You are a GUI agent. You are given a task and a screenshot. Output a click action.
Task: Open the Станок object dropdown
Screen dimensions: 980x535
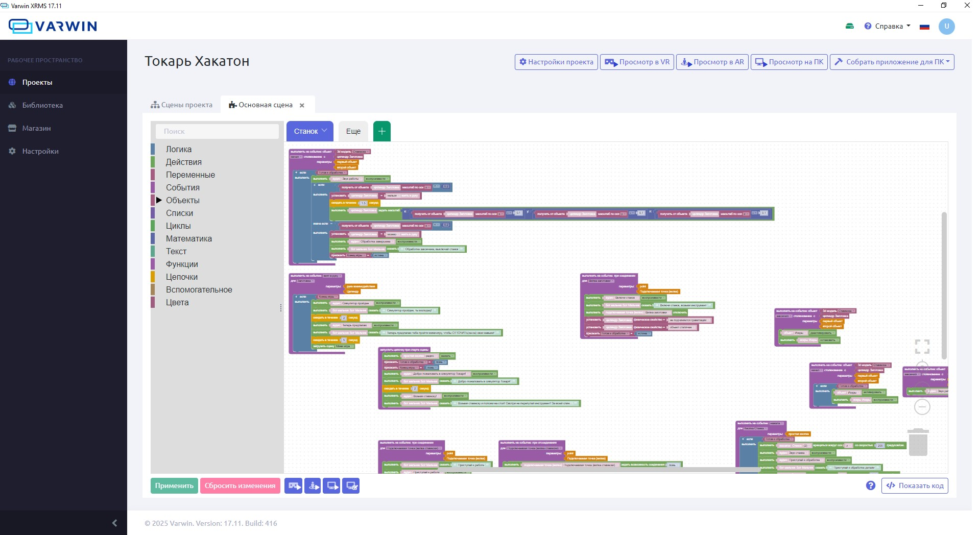[310, 131]
